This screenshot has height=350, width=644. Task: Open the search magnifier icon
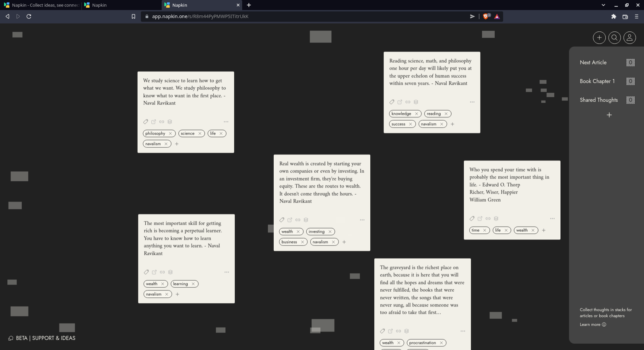[x=614, y=37]
